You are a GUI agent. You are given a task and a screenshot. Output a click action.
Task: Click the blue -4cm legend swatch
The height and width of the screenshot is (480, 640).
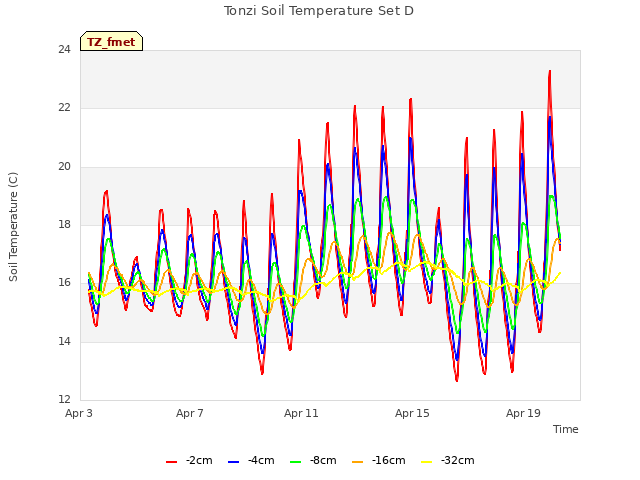(x=233, y=462)
